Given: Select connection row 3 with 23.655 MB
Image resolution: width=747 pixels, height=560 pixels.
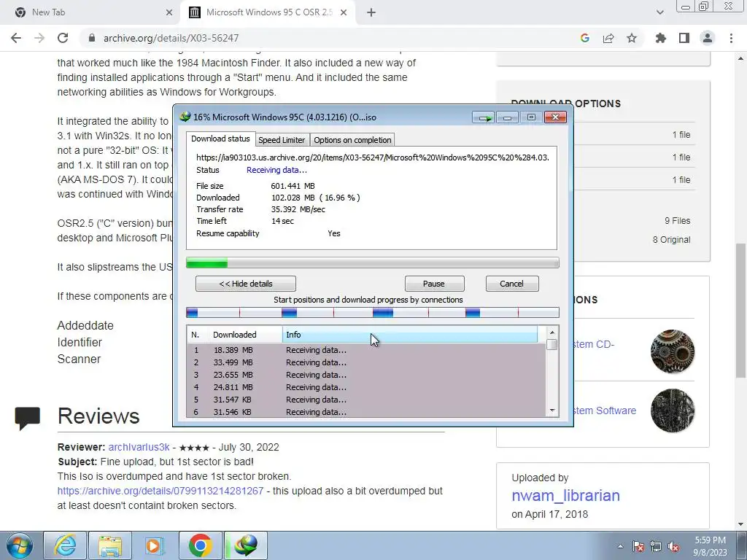Looking at the screenshot, I should [x=366, y=375].
